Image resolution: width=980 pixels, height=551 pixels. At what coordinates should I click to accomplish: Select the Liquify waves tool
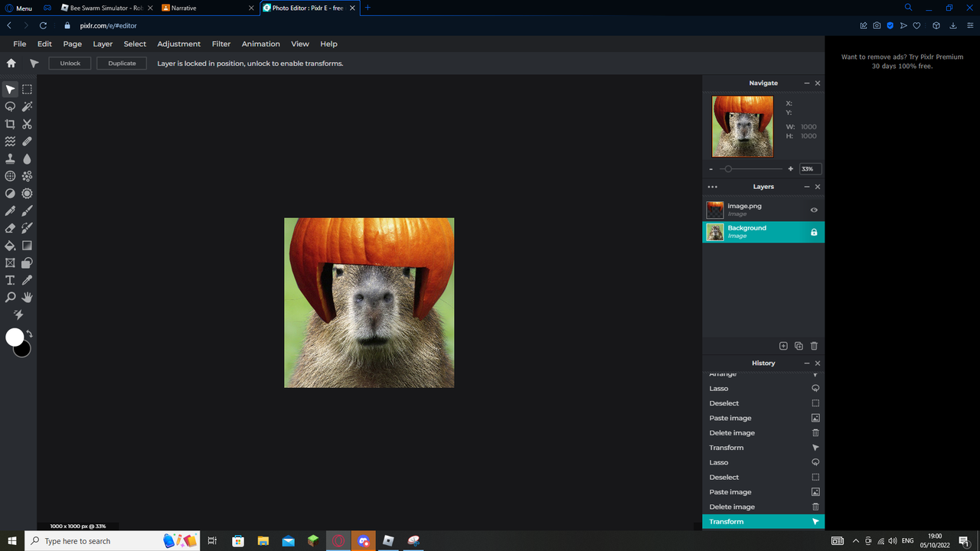[x=10, y=142]
